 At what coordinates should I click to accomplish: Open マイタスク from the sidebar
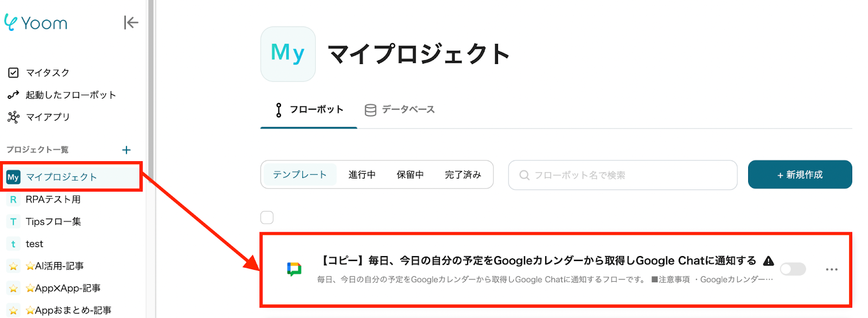(47, 73)
